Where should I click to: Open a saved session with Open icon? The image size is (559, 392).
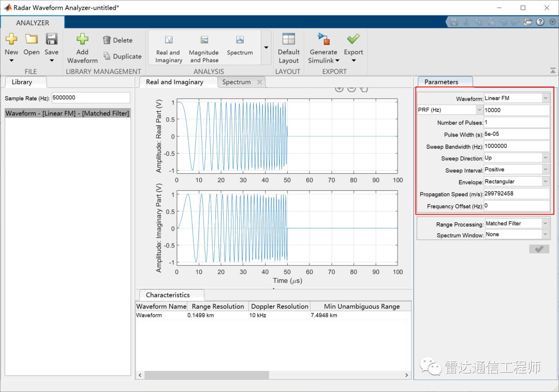click(32, 40)
